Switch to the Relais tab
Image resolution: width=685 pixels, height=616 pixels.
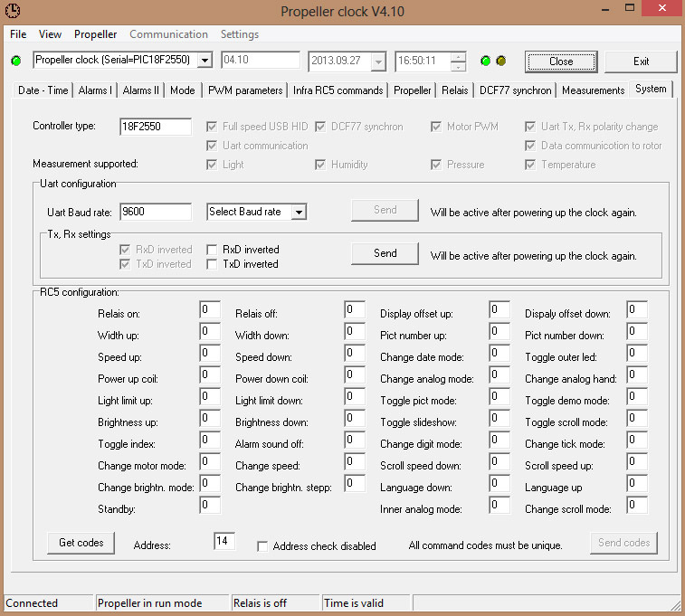[455, 90]
